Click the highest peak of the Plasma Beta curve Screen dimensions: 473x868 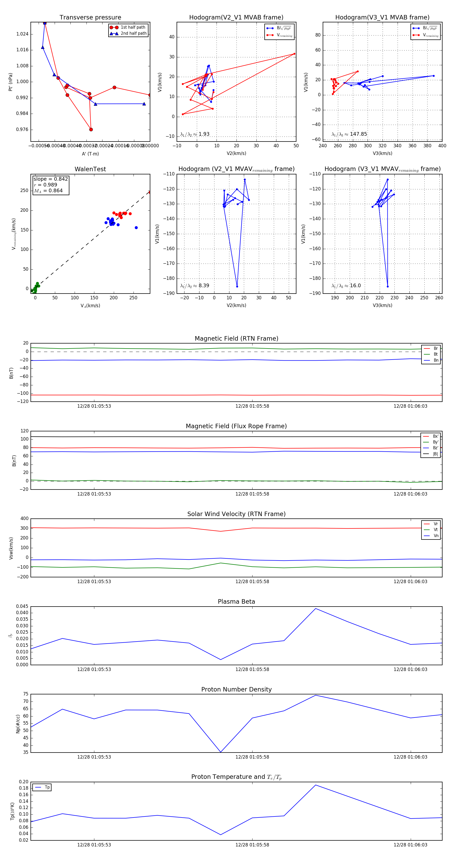click(x=315, y=608)
